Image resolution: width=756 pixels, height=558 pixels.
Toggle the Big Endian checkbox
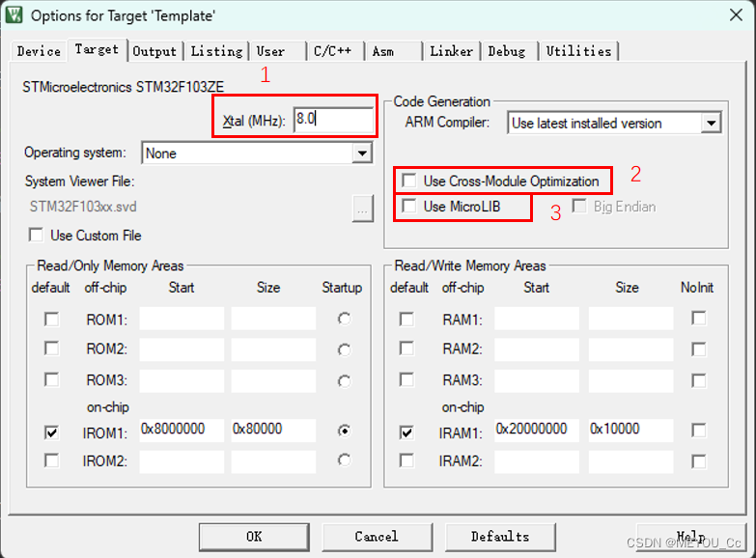coord(579,206)
